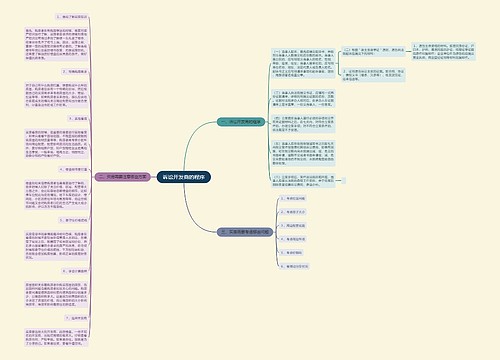Screen dimensions: 500x360
Task: Click the tiny empty node attached to the (六) paragraph
Action: pyautogui.click(x=344, y=181)
